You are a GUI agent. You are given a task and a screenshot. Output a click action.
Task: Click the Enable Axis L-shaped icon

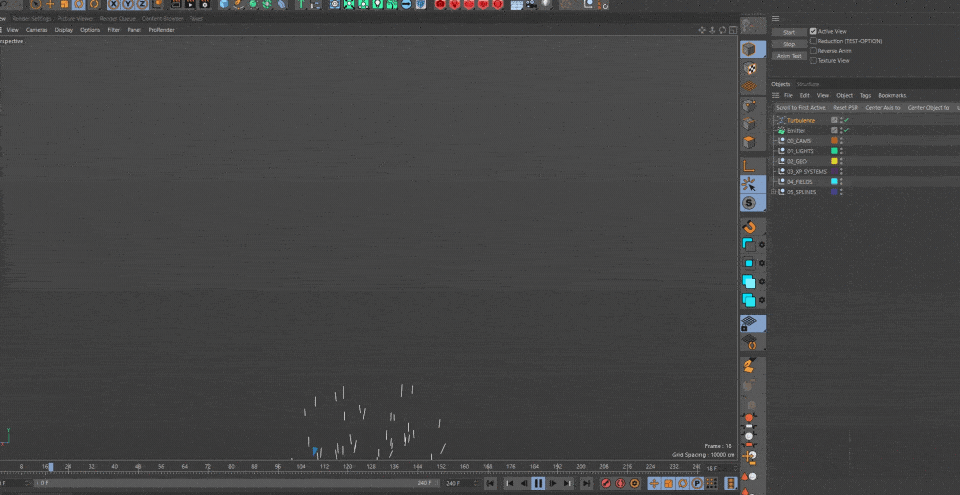coord(748,166)
